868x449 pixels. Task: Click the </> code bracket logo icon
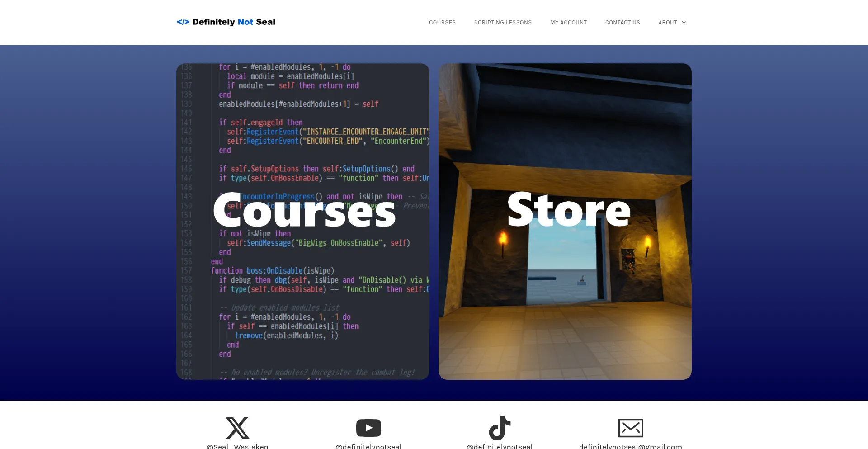pos(183,22)
